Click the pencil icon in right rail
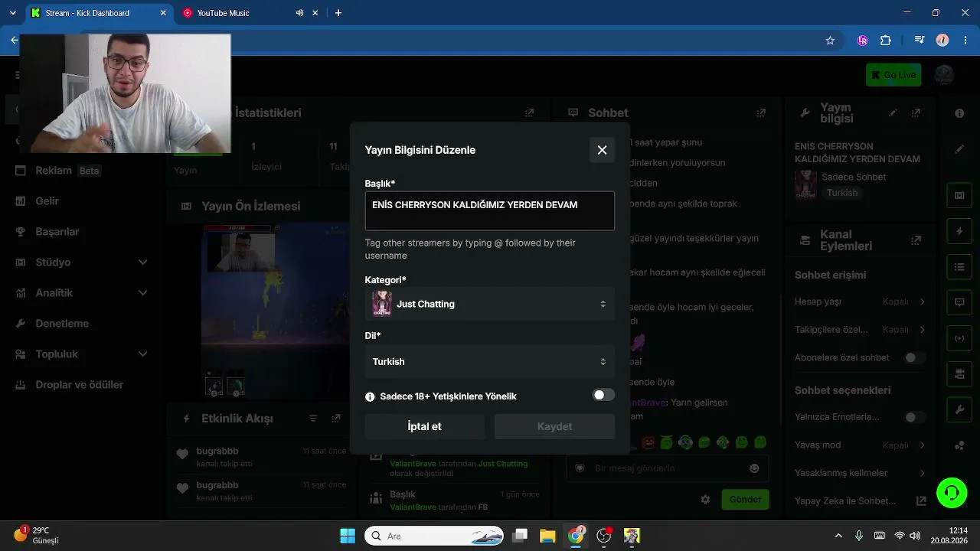 pos(959,150)
